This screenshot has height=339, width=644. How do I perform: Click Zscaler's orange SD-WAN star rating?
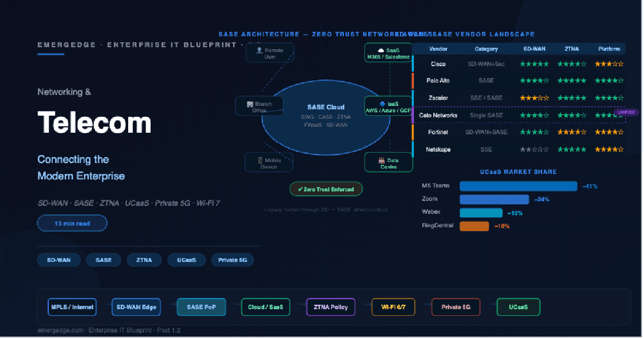click(x=534, y=98)
